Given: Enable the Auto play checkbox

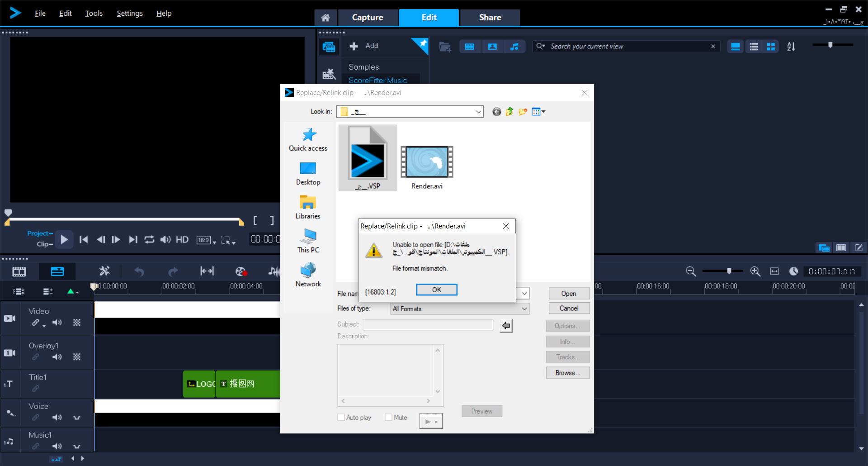Looking at the screenshot, I should pyautogui.click(x=341, y=418).
